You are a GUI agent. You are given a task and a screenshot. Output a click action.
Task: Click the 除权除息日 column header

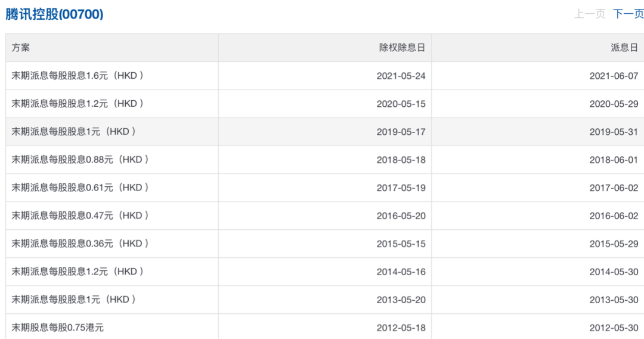pyautogui.click(x=402, y=48)
